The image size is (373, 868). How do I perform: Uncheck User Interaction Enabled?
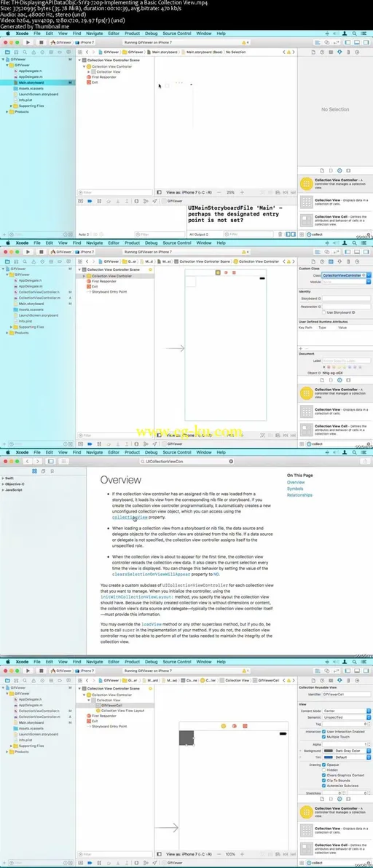(x=324, y=731)
